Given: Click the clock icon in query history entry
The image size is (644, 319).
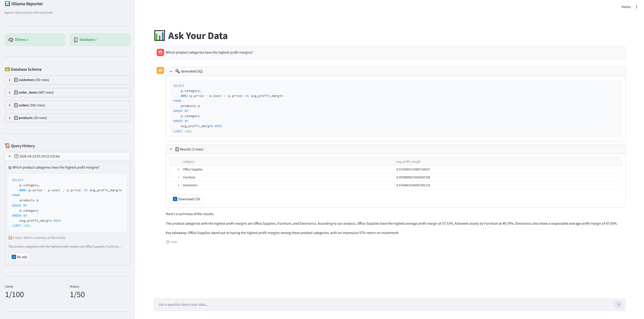Looking at the screenshot, I should coord(16,156).
